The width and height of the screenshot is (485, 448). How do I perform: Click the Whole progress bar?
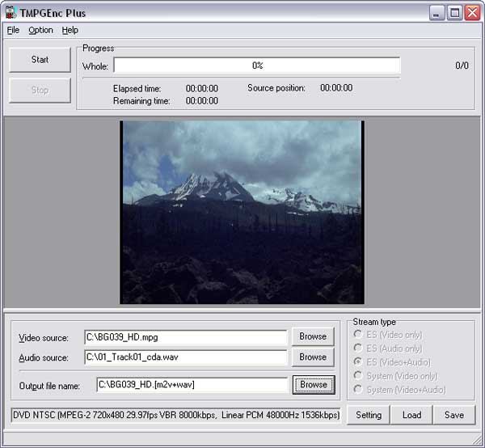click(x=257, y=66)
